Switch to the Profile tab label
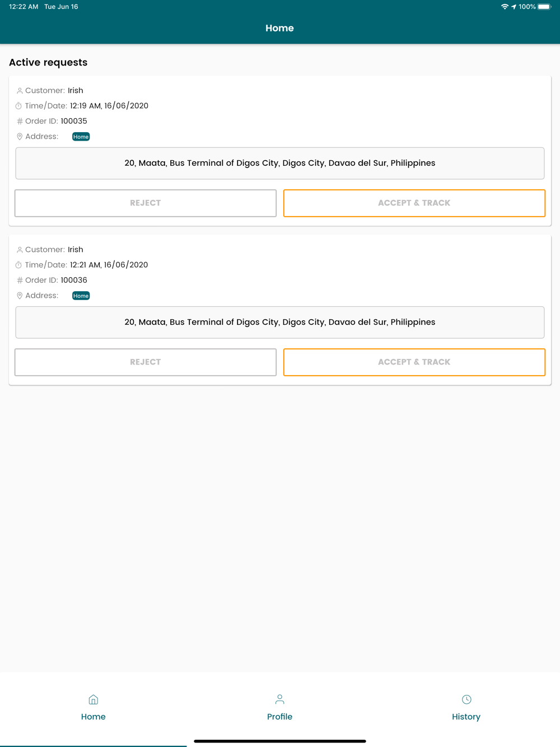560x747 pixels. pyautogui.click(x=279, y=717)
